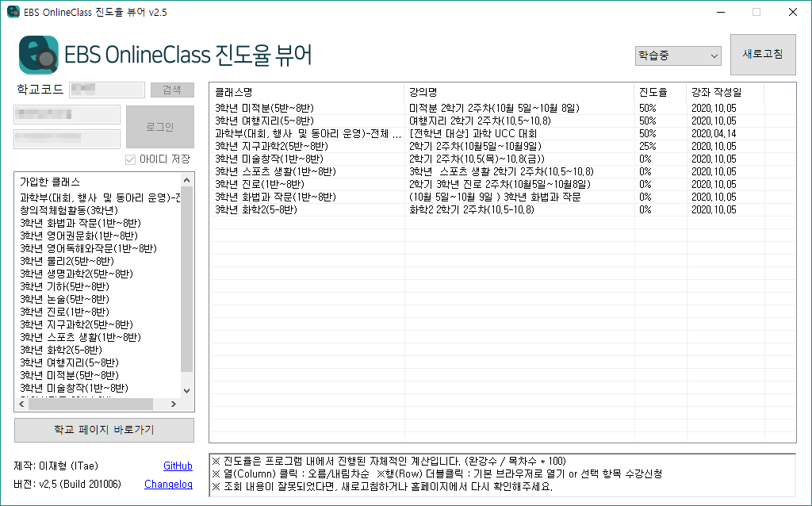Image resolution: width=812 pixels, height=506 pixels.
Task: Click the title bar app icon
Action: click(13, 12)
